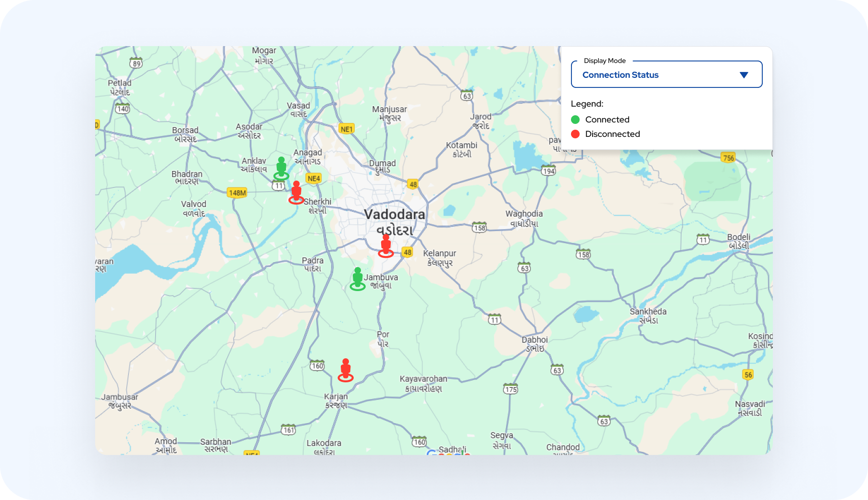Click the Connected legend label

coord(607,120)
